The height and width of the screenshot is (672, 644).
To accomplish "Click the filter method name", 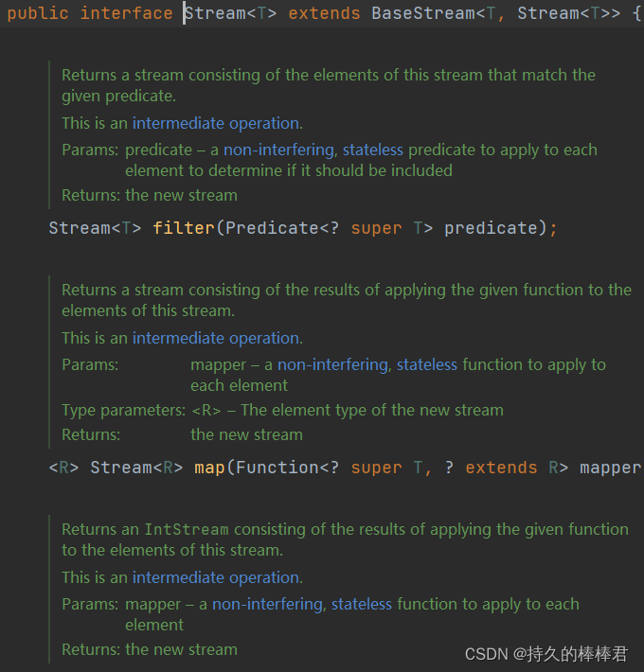I will coord(184,228).
